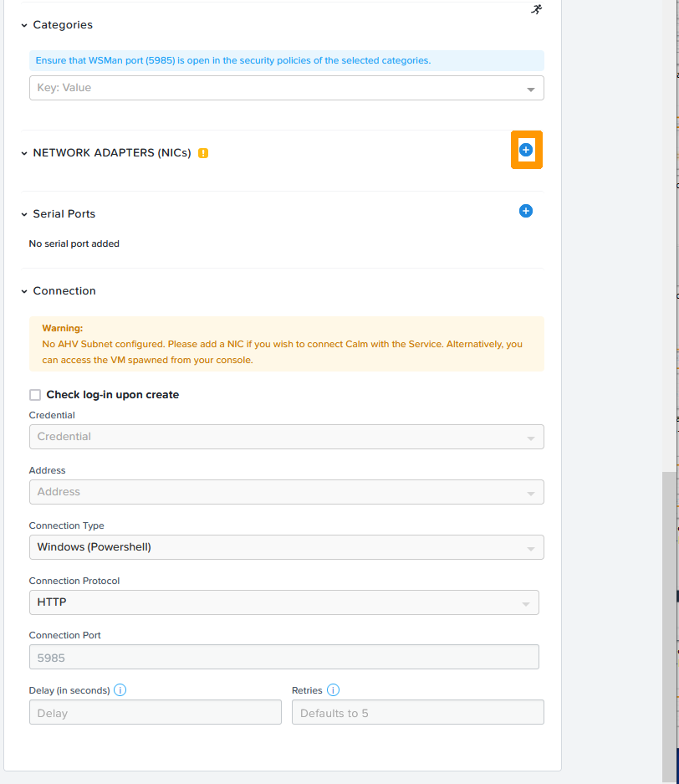Image resolution: width=679 pixels, height=784 pixels.
Task: Click the NIC warning exclamation icon
Action: click(x=203, y=153)
